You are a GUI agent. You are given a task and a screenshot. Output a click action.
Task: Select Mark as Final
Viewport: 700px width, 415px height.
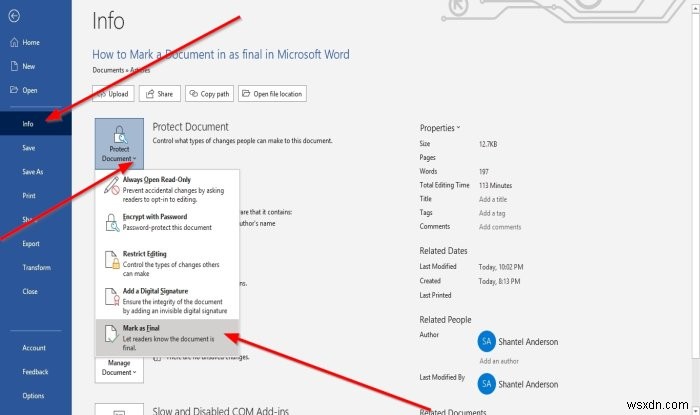coord(167,337)
